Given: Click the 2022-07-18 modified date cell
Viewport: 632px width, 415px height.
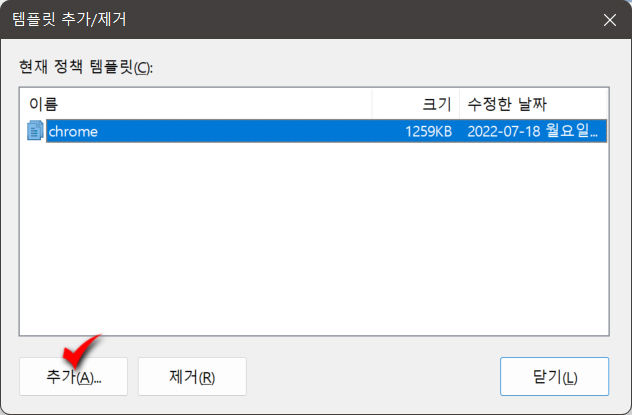Looking at the screenshot, I should pos(532,131).
